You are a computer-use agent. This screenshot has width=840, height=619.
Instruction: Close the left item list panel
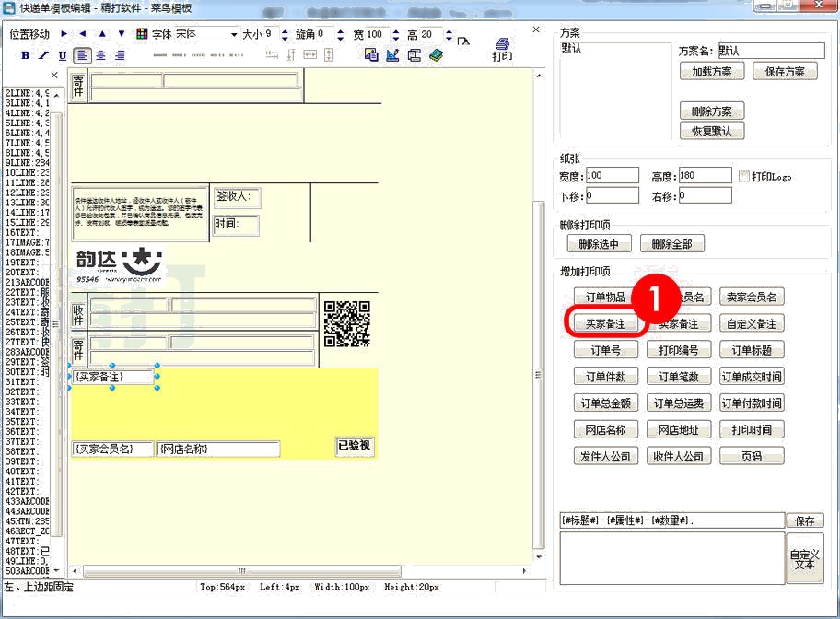coord(54,76)
